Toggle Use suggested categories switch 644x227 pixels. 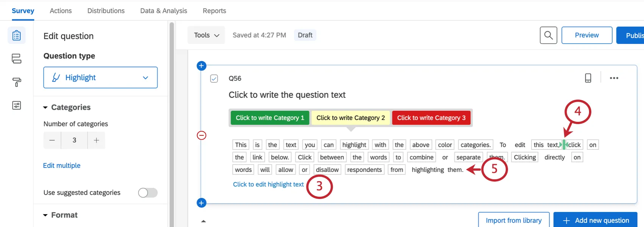[148, 193]
